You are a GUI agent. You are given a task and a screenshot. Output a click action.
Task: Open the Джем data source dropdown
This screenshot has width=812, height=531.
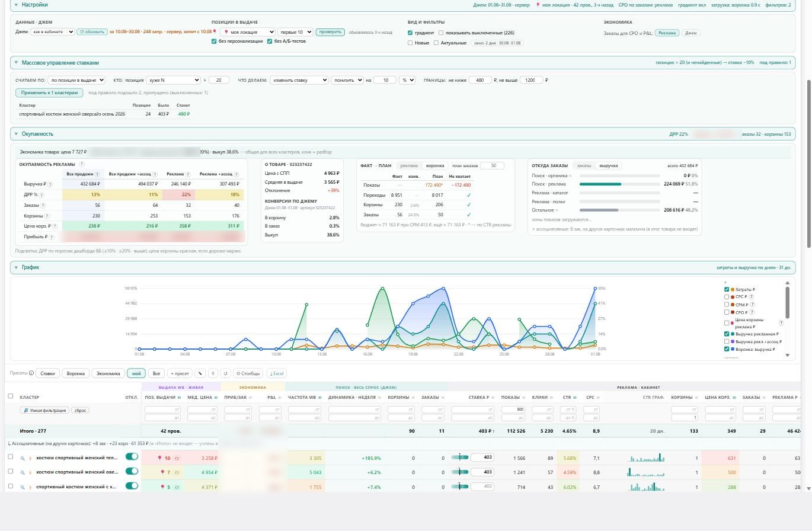point(53,32)
